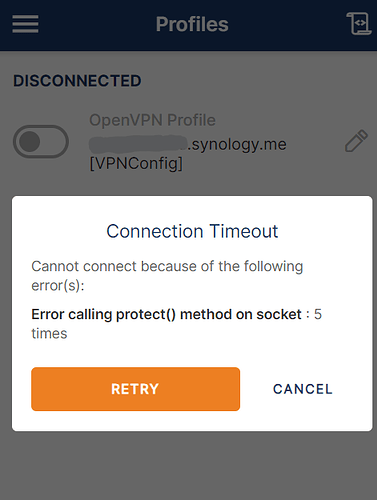
Task: Open the hamburger navigation menu
Action: [x=25, y=24]
